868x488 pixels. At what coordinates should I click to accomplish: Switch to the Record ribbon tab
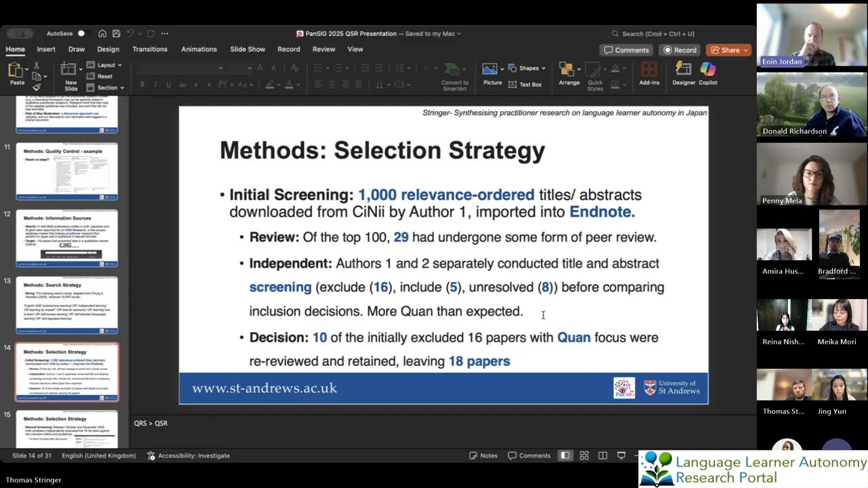pos(289,49)
